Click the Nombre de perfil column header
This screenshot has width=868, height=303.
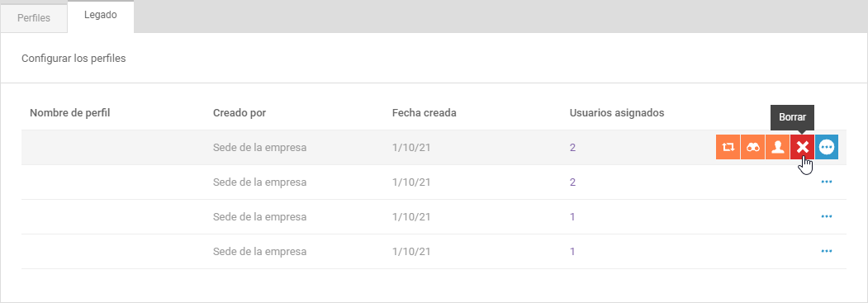[70, 113]
